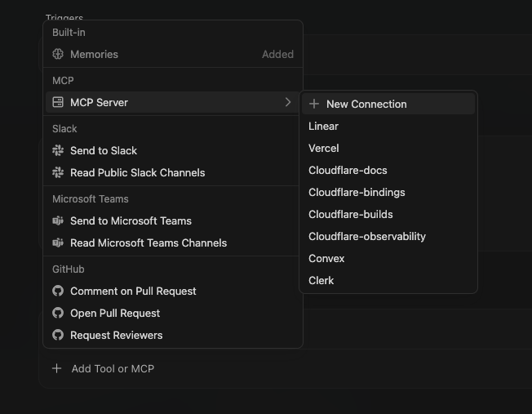Pick Comment on Pull Request

[173, 291]
